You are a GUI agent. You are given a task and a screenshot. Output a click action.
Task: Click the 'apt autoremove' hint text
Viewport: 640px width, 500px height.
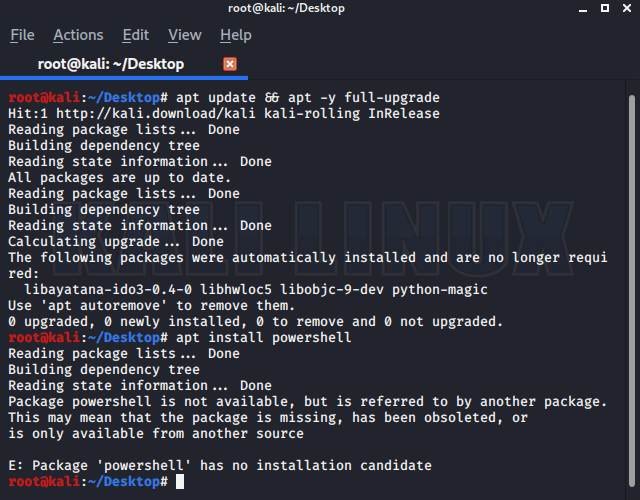98,306
